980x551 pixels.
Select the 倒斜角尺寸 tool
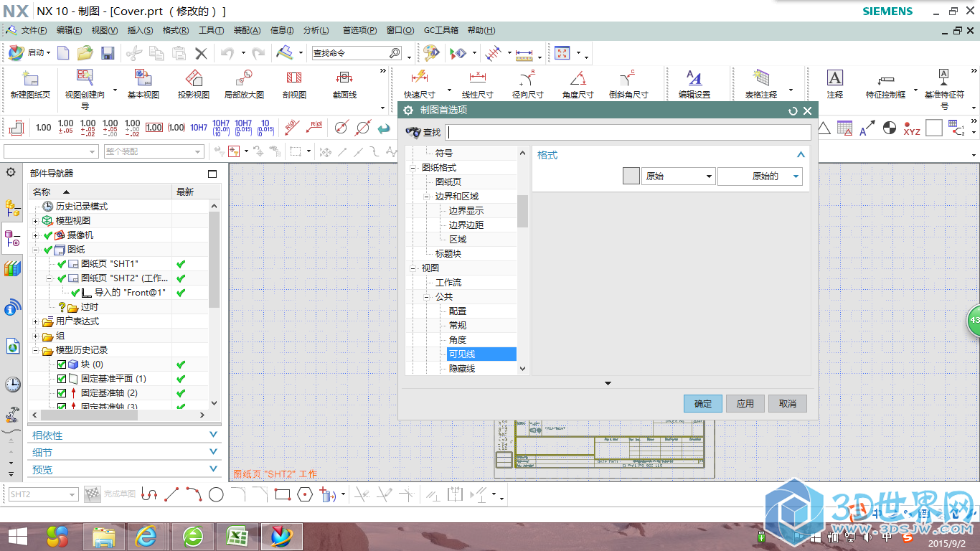pyautogui.click(x=628, y=85)
